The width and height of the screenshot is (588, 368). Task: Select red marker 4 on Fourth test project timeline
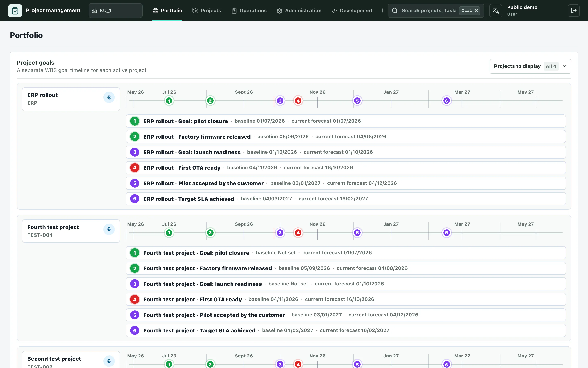pyautogui.click(x=298, y=233)
